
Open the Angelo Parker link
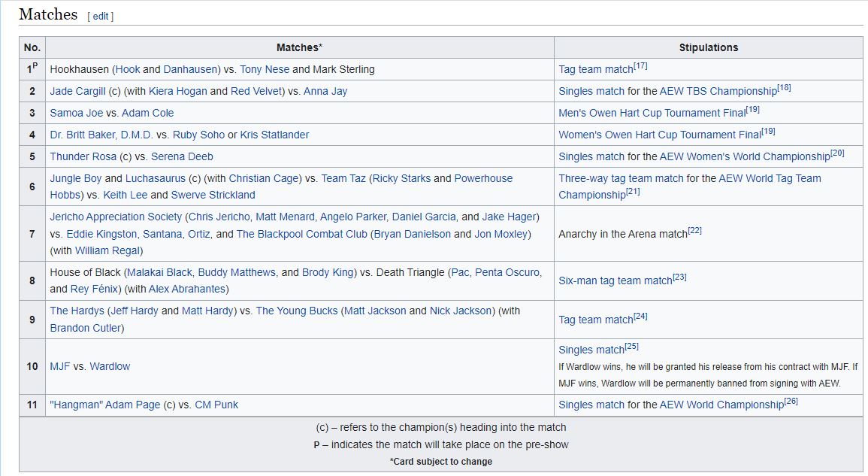pyautogui.click(x=355, y=217)
